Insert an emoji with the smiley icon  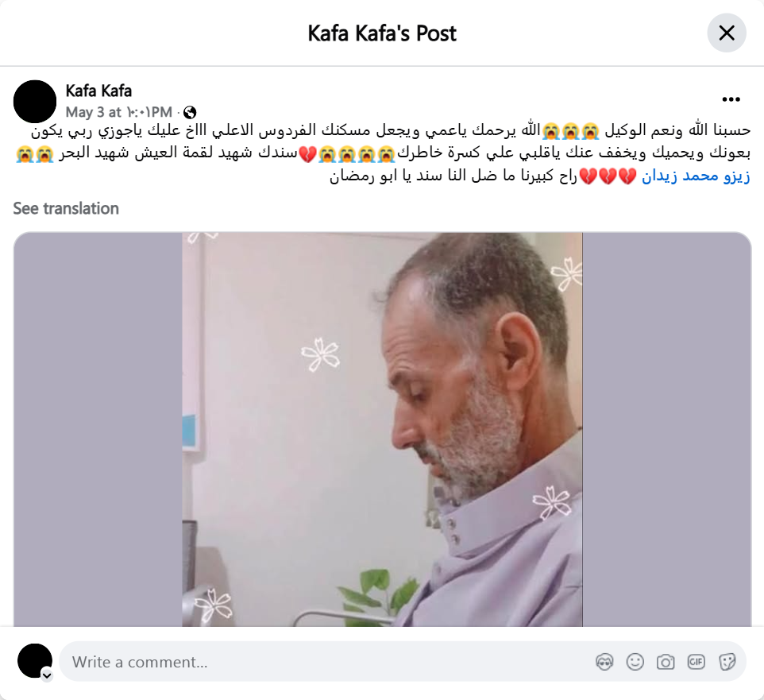tap(635, 662)
